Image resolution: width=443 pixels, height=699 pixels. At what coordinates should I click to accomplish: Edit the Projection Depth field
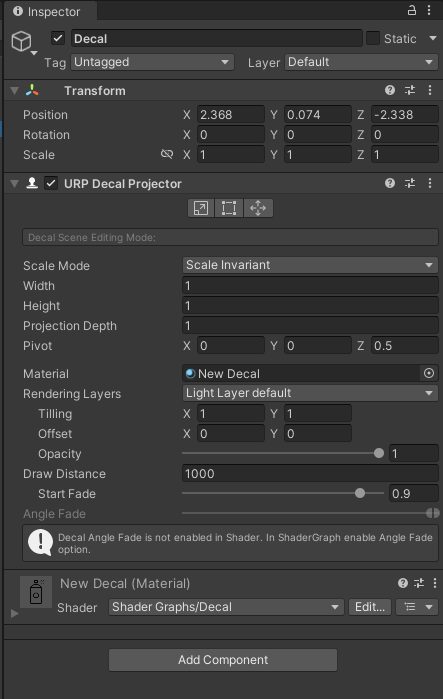click(310, 325)
